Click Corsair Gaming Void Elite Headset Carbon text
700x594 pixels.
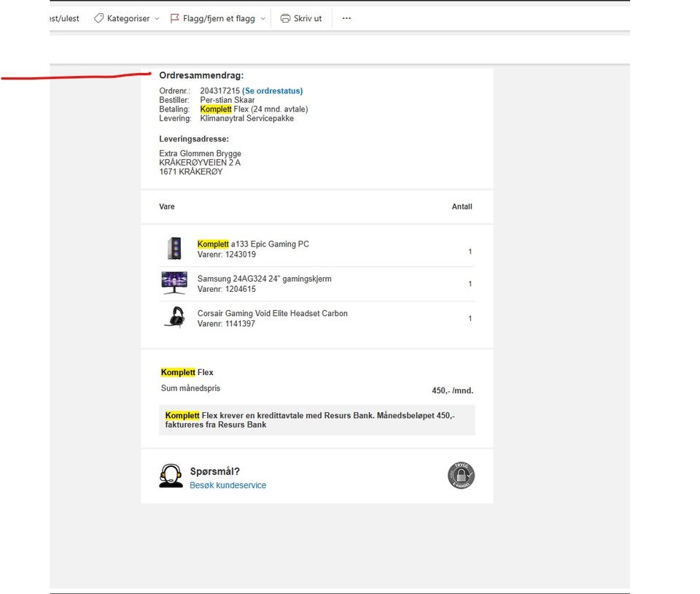point(272,313)
